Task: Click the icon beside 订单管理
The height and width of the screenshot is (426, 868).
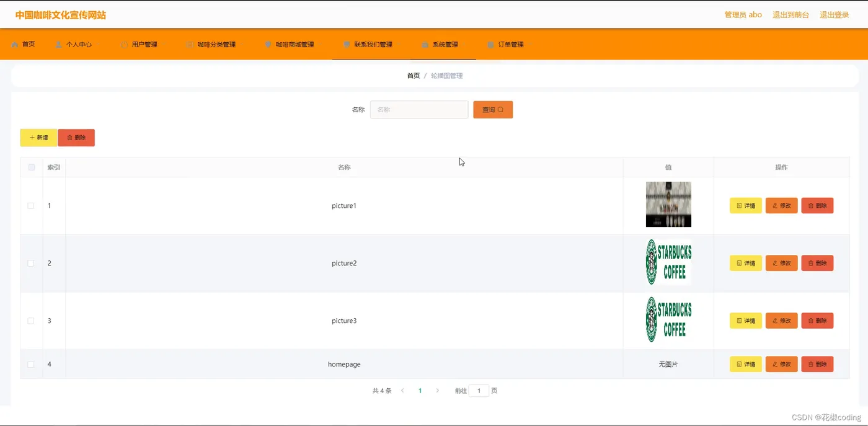Action: [490, 45]
